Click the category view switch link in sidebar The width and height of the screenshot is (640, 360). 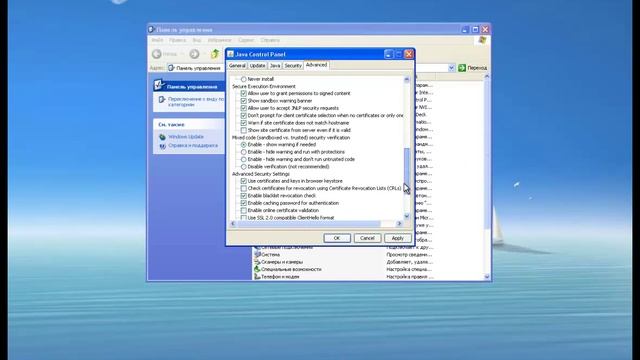(x=196, y=102)
